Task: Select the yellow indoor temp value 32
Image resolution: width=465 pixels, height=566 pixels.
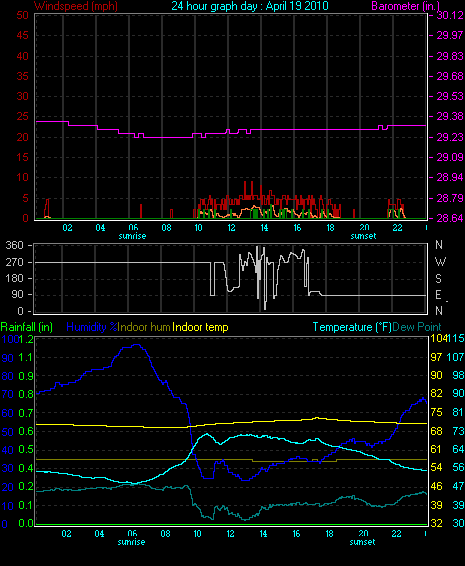Action: coord(436,523)
